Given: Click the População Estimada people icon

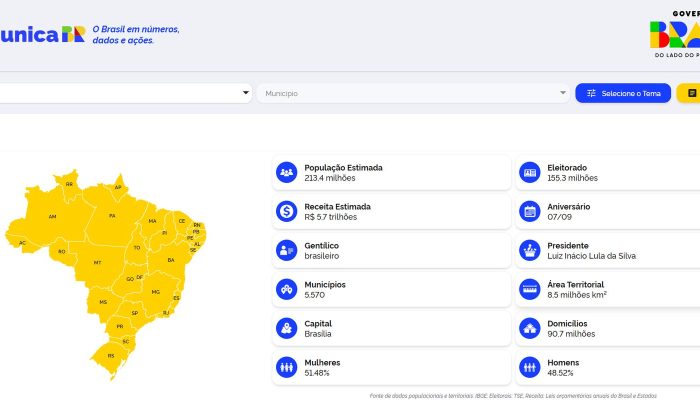Looking at the screenshot, I should [287, 173].
